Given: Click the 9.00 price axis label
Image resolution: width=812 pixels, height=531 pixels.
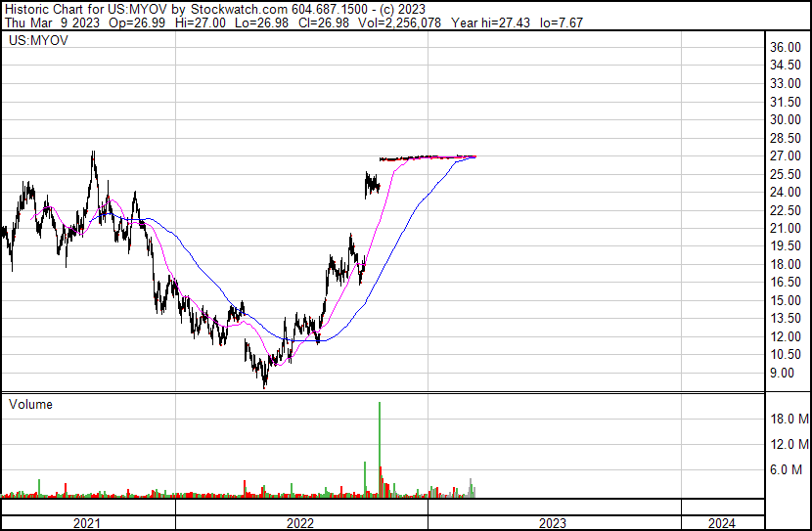Looking at the screenshot, I should pos(789,373).
